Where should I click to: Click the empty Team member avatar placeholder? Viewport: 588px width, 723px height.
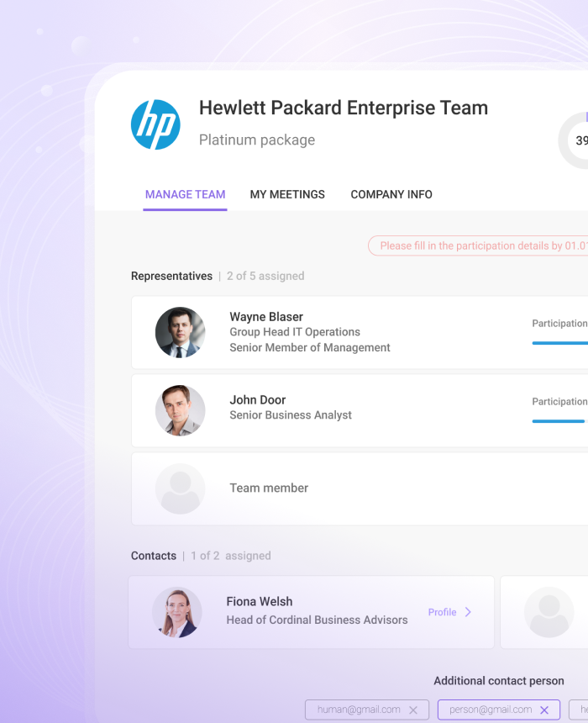(180, 488)
